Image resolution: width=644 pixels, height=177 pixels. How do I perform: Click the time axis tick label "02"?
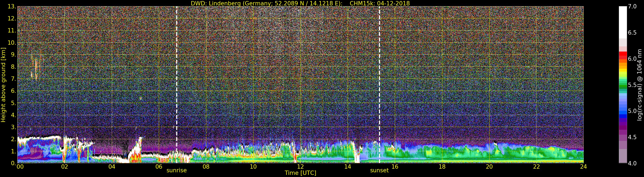65,167
